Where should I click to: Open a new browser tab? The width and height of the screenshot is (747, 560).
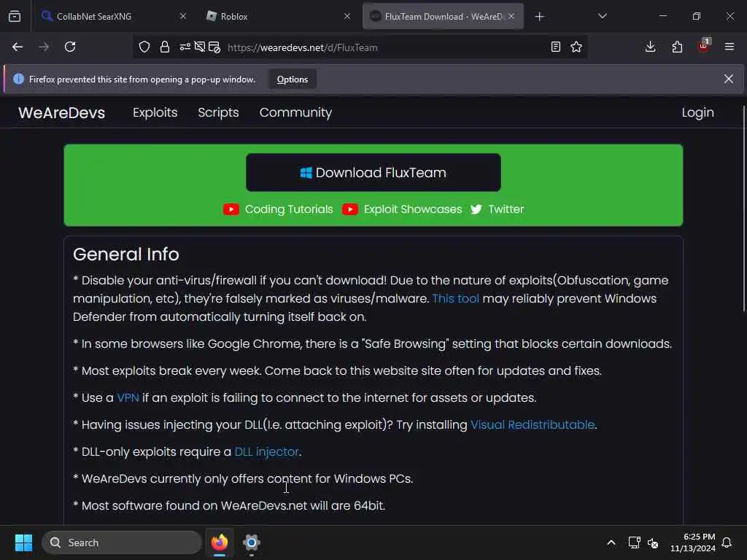pyautogui.click(x=539, y=17)
